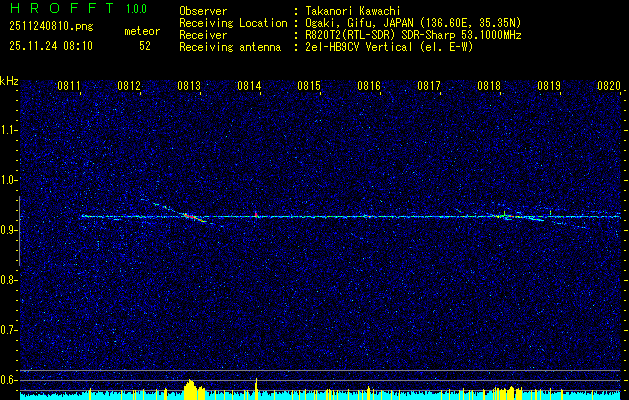
Task: Select the file name 2511240810.png
Action: click(x=51, y=26)
